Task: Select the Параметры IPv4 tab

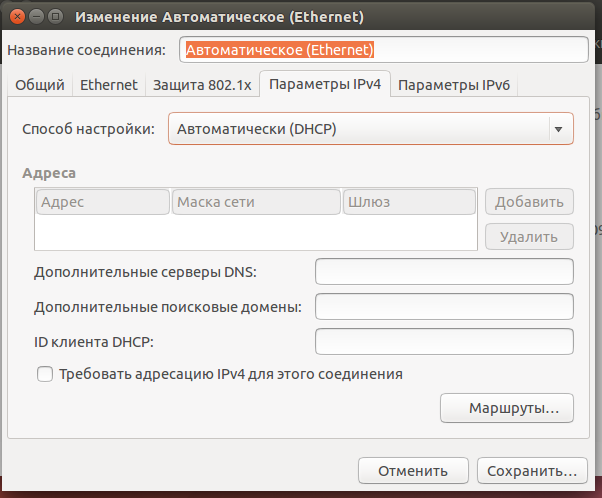Action: (325, 86)
